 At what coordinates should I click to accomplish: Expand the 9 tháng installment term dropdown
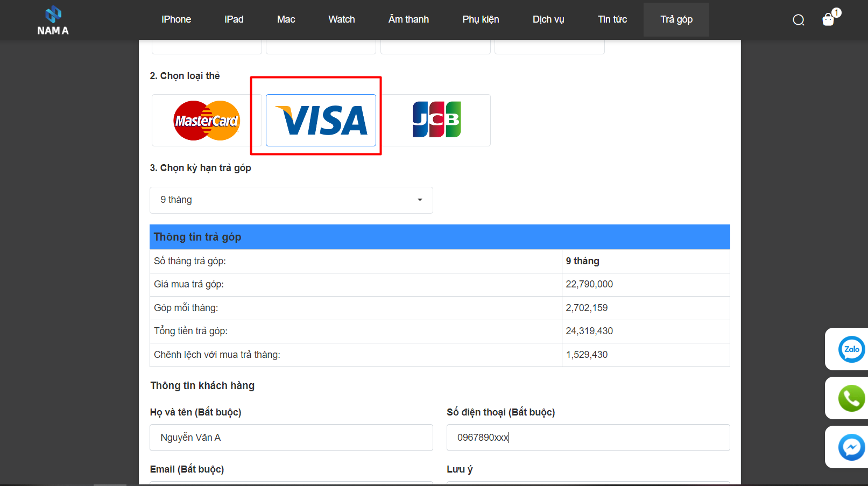291,200
